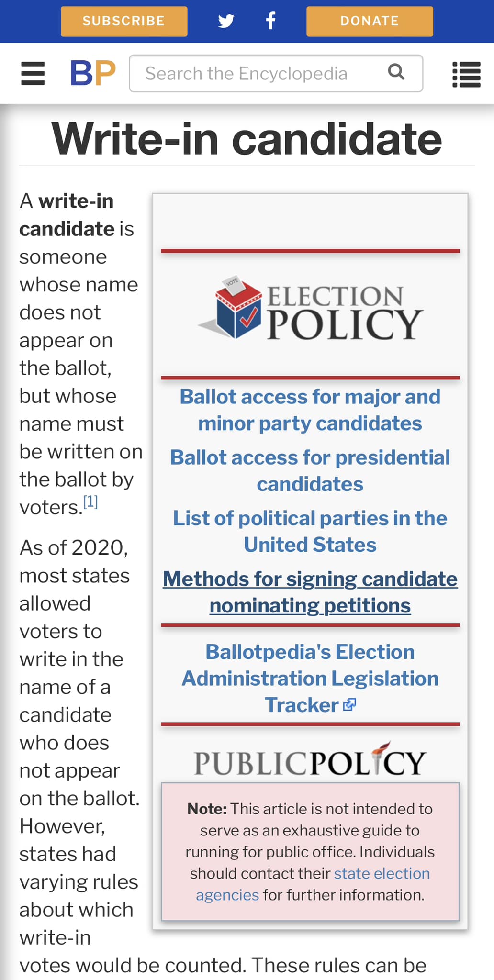
Task: Open List of political parties in the United States
Action: 310,532
